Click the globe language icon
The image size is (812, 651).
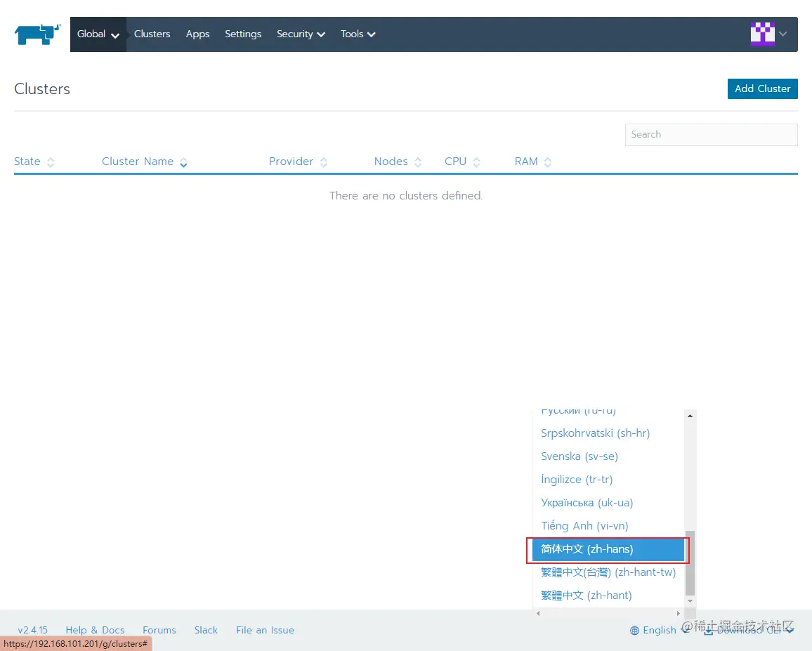pos(634,631)
